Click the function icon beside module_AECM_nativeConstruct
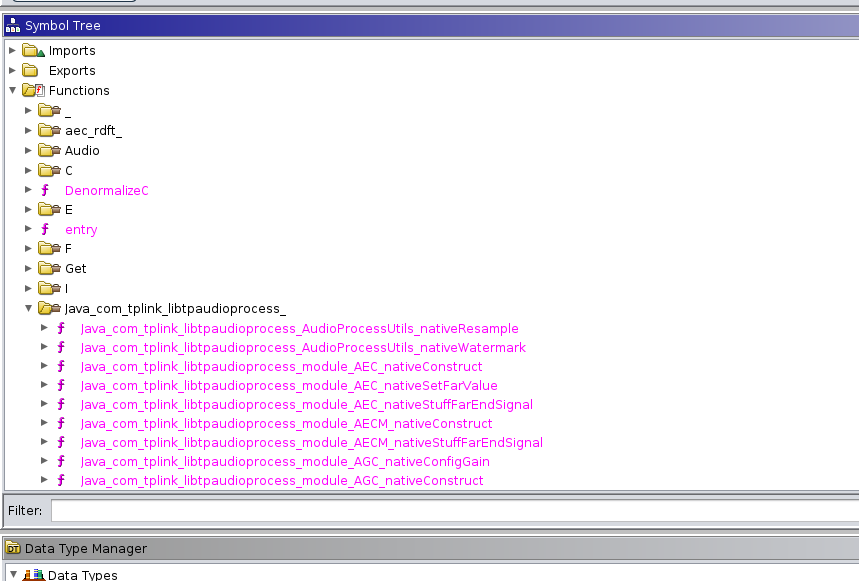This screenshot has height=581, width=859. click(61, 423)
